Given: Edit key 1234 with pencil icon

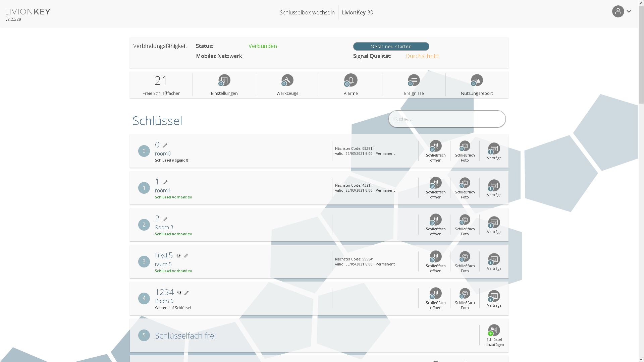Looking at the screenshot, I should (x=186, y=293).
